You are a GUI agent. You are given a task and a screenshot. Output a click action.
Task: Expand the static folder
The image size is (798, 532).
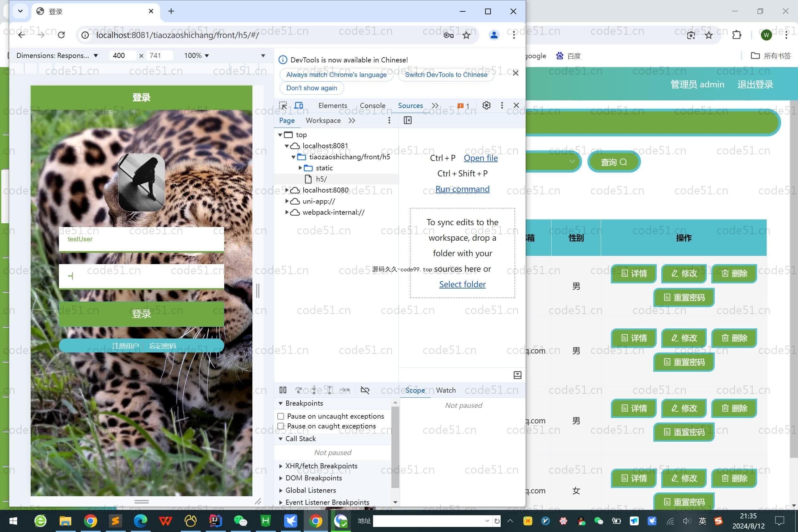pos(300,168)
